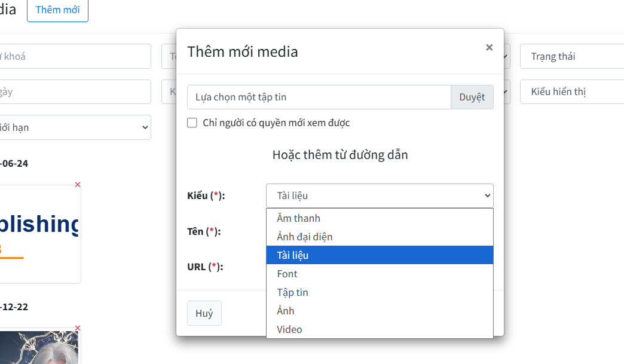The image size is (624, 364).
Task: Click the -06-24 date heading
Action: point(14,164)
